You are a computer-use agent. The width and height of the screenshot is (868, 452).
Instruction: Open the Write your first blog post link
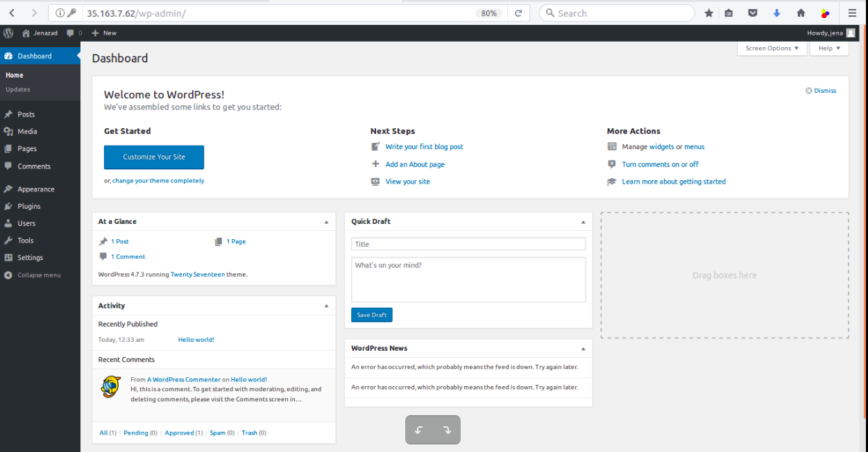424,146
